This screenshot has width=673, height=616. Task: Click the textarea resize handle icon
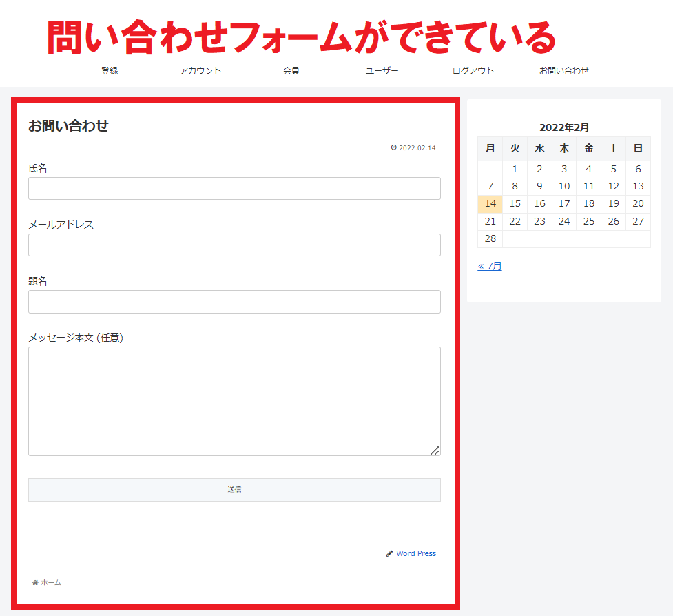[435, 451]
